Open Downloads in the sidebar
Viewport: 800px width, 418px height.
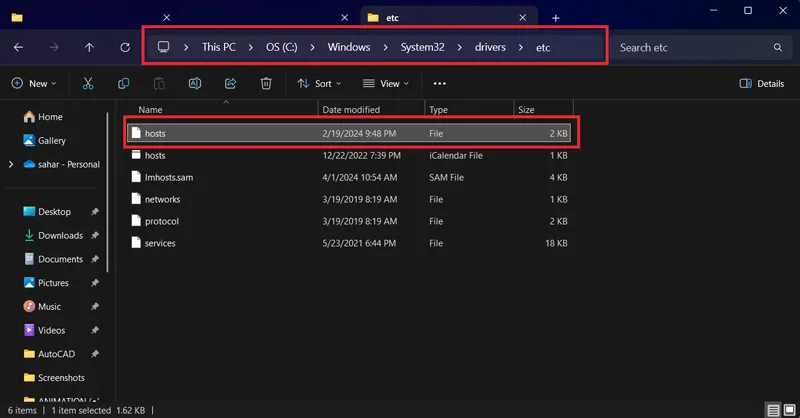pos(53,235)
